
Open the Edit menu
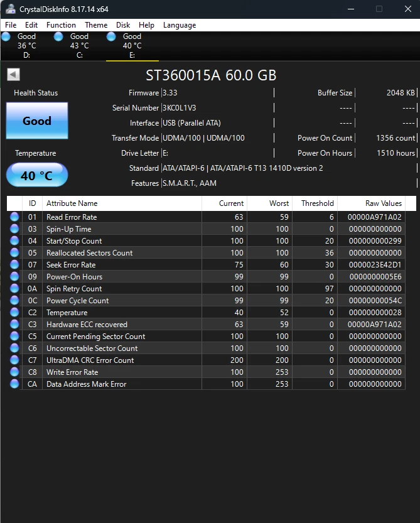[x=31, y=25]
